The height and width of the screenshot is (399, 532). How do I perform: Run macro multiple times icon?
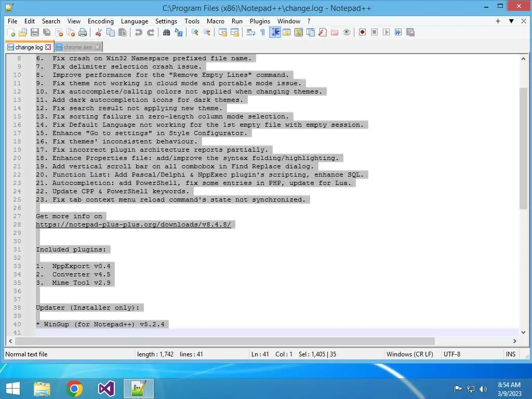pyautogui.click(x=398, y=32)
